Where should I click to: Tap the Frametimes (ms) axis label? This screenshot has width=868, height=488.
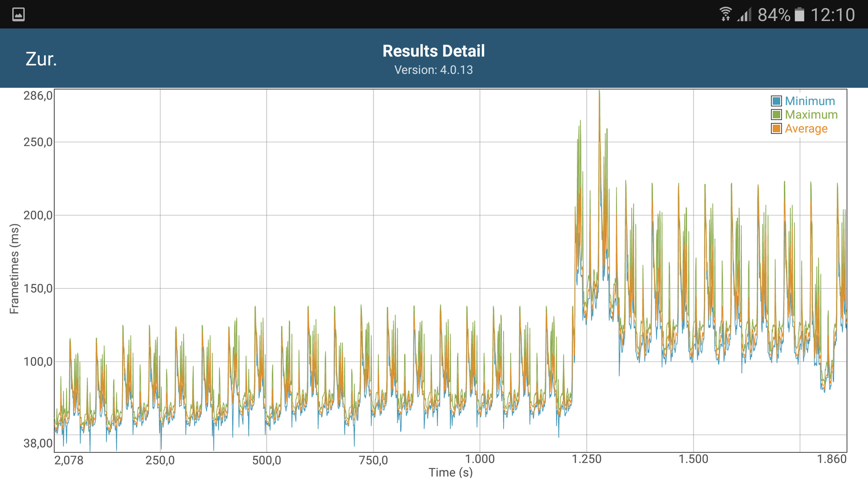pos(14,268)
